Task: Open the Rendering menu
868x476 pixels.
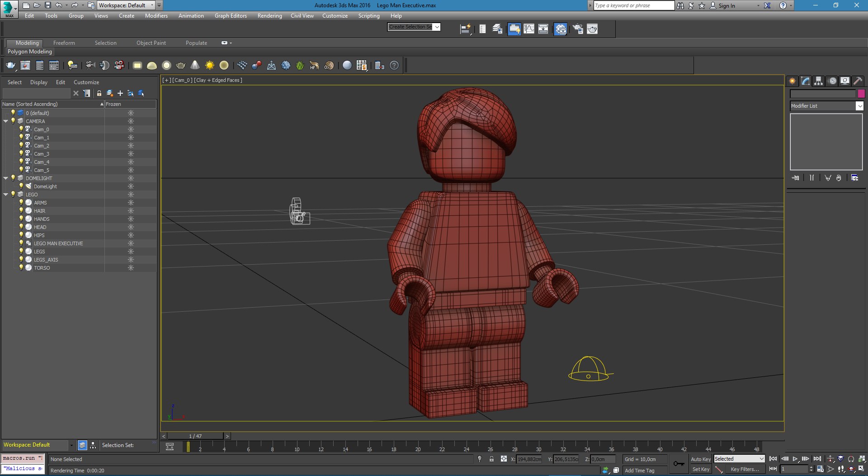Action: pyautogui.click(x=269, y=16)
